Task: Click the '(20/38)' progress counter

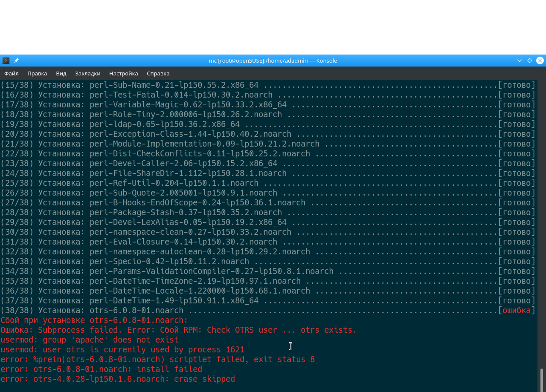Action: pos(17,134)
